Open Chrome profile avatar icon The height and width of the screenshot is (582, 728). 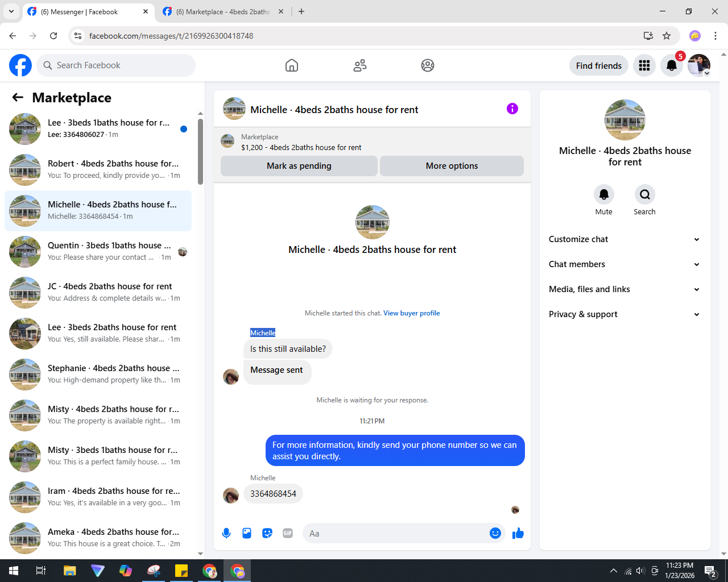coord(695,36)
